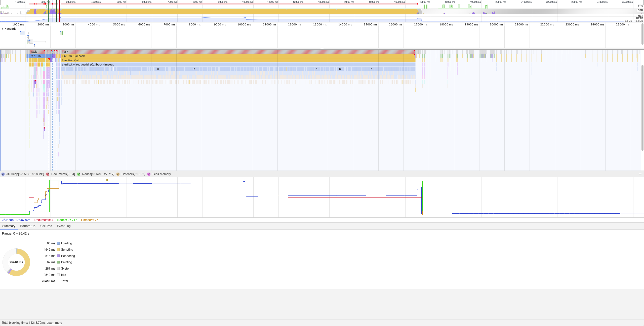The image size is (644, 326).
Task: Open the Call Tree tab
Action: (x=46, y=226)
